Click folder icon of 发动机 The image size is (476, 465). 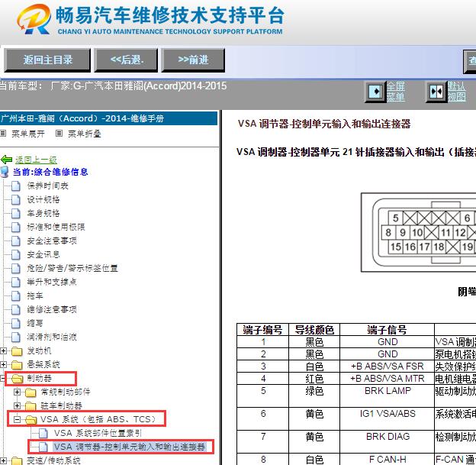pyautogui.click(x=17, y=351)
